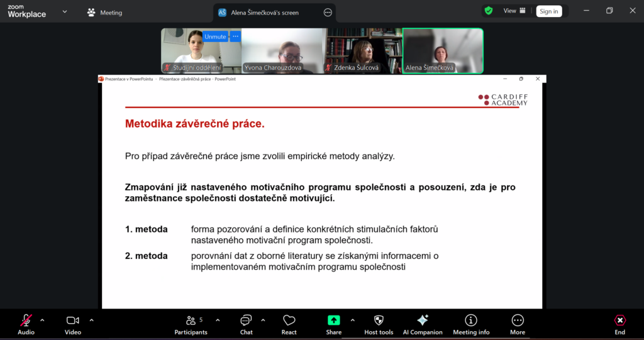Click the '2. metoda' label on slide

point(146,256)
